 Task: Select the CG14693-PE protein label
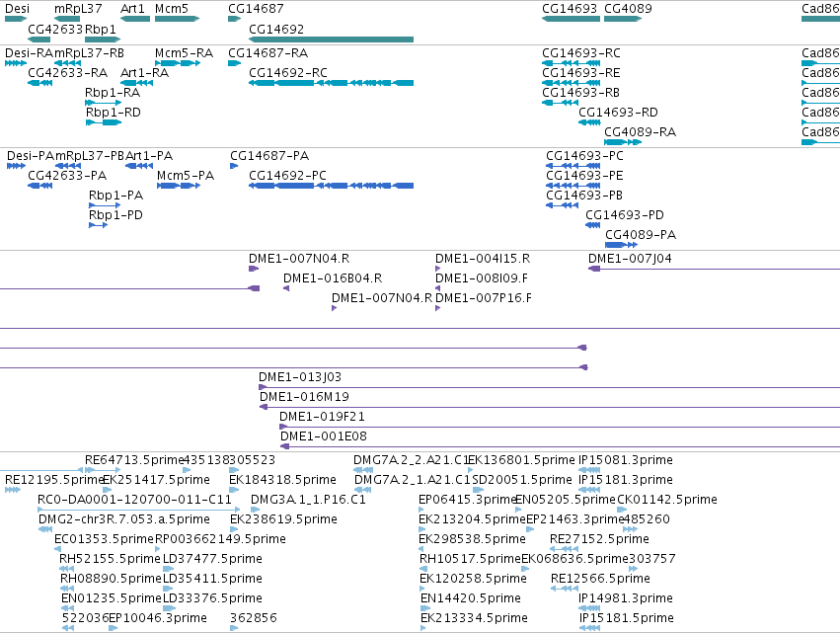coord(584,176)
